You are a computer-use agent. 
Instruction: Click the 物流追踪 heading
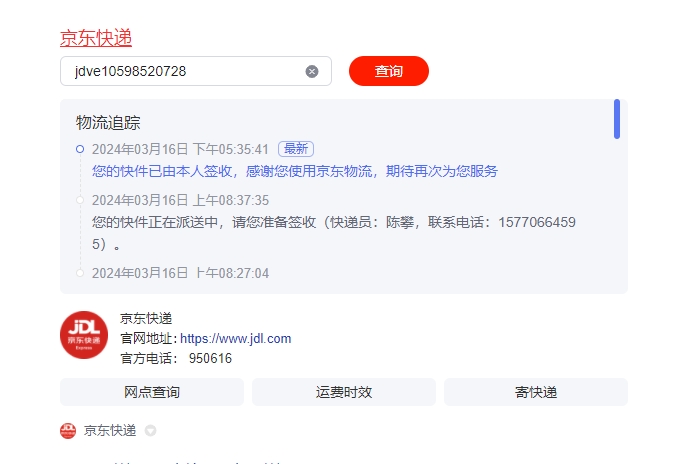[108, 123]
